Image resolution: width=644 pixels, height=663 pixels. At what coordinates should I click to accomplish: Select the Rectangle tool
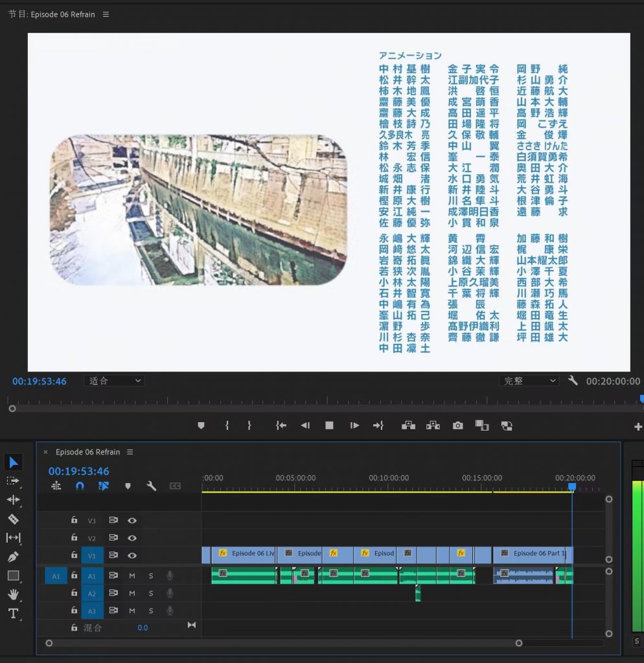[13, 576]
